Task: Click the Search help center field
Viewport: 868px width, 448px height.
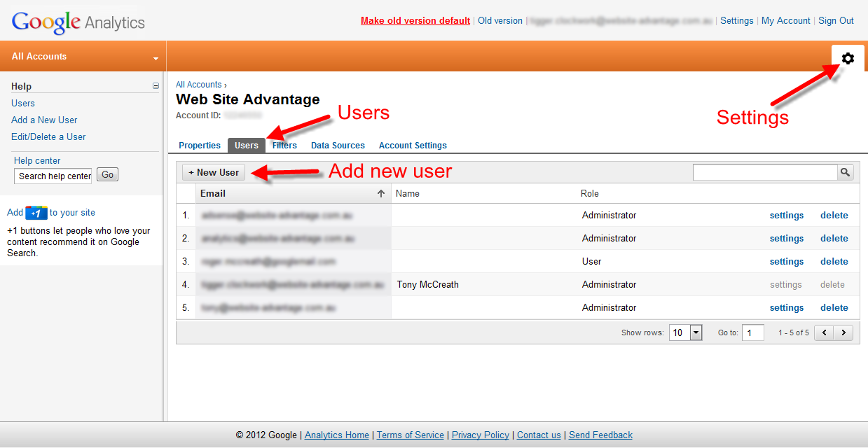Action: point(53,176)
